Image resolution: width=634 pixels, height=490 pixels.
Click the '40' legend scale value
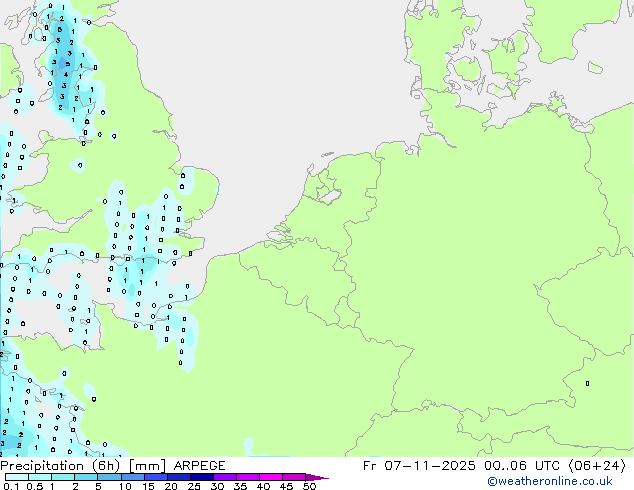(263, 486)
